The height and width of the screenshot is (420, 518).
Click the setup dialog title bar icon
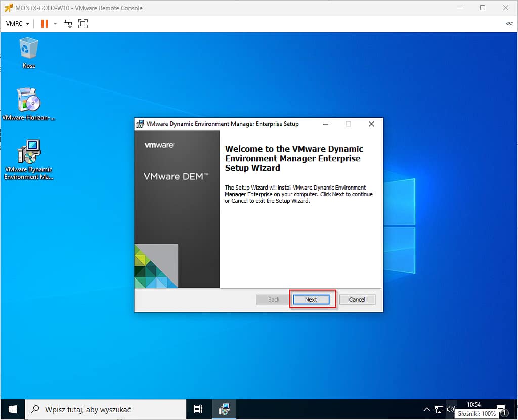click(140, 124)
